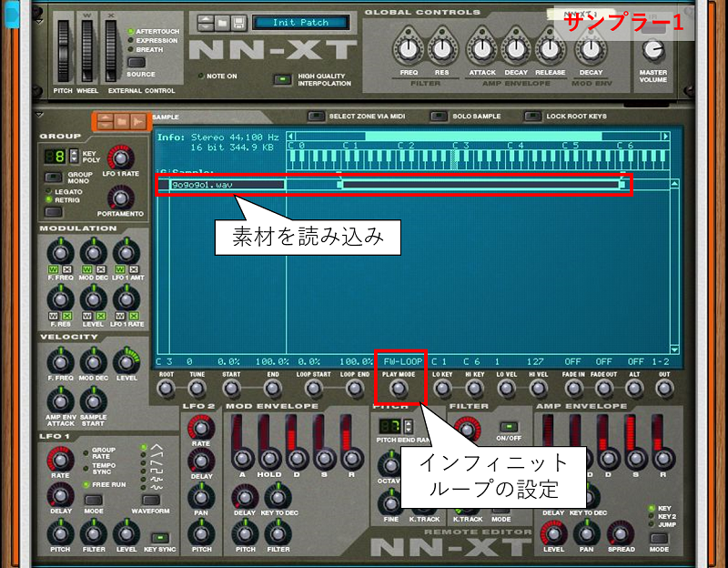Click the Global Filter FREQ knob
The image size is (728, 568).
click(409, 49)
